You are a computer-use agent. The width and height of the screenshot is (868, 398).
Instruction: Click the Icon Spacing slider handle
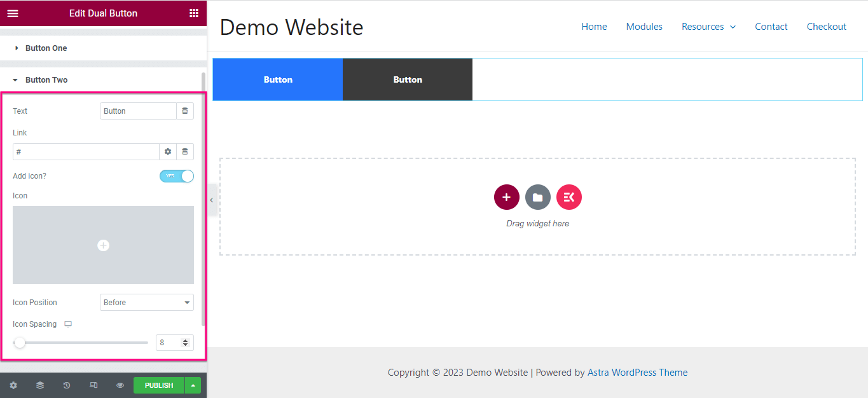pos(20,343)
